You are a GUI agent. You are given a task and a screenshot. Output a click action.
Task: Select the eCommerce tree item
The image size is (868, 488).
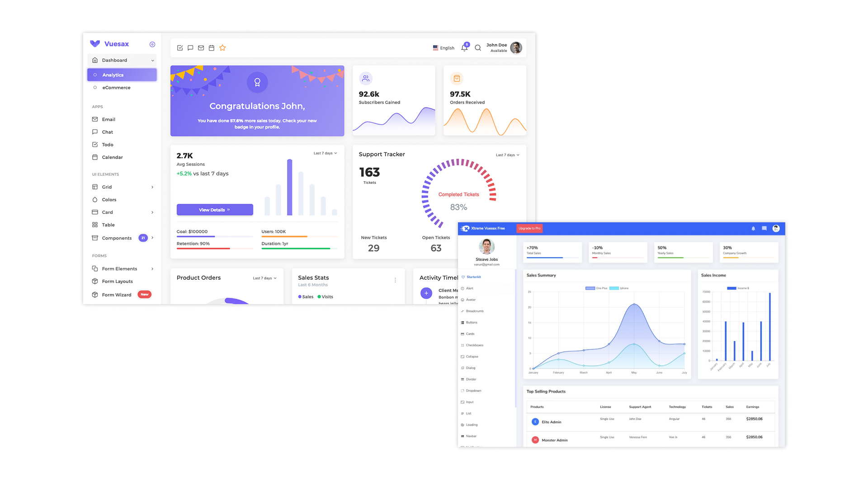117,88
